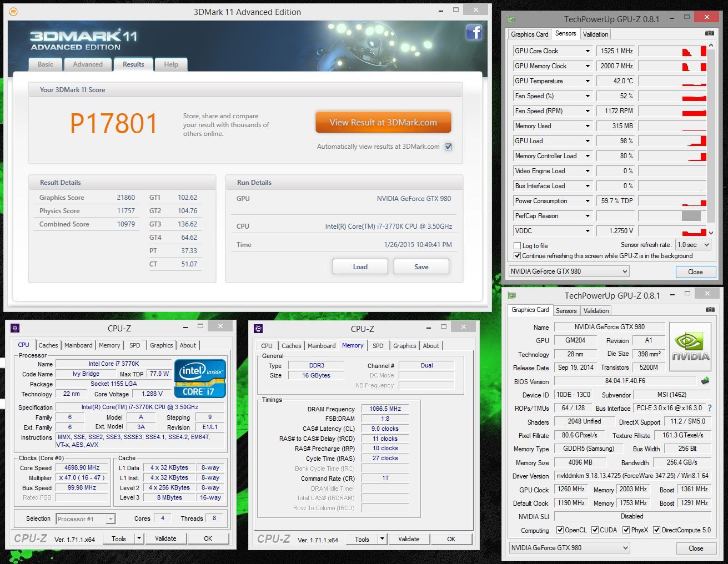Screen dimensions: 728x564
Task: Switch to the Advanced tab in 3DMark
Action: 88,64
